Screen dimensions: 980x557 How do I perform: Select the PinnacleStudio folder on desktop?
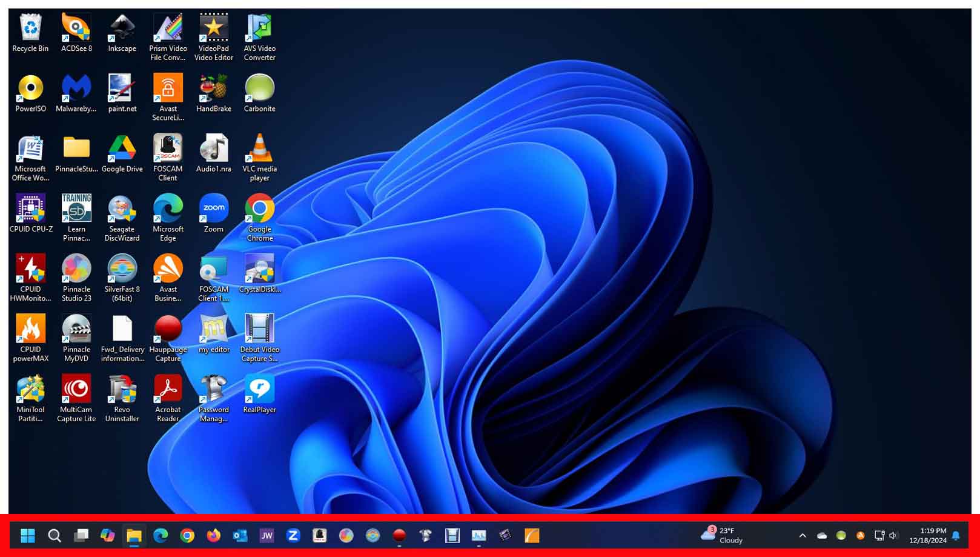tap(76, 153)
